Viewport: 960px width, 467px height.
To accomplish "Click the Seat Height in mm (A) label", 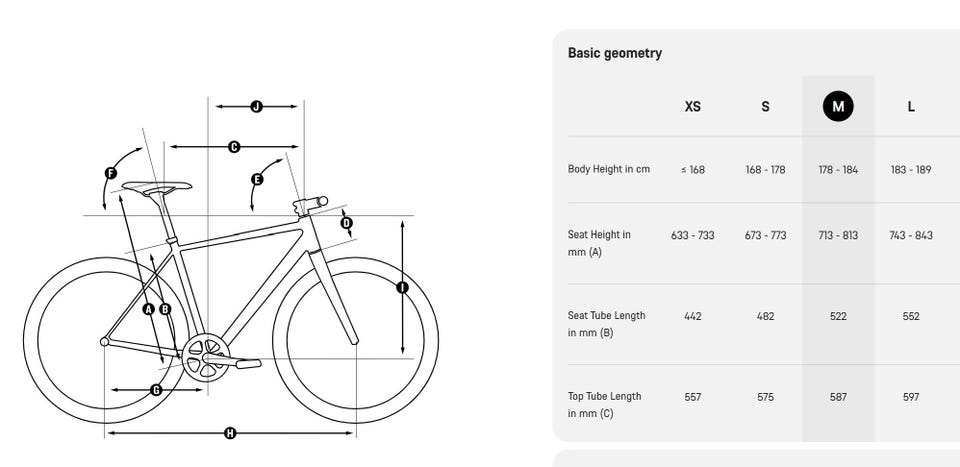I will click(x=600, y=243).
